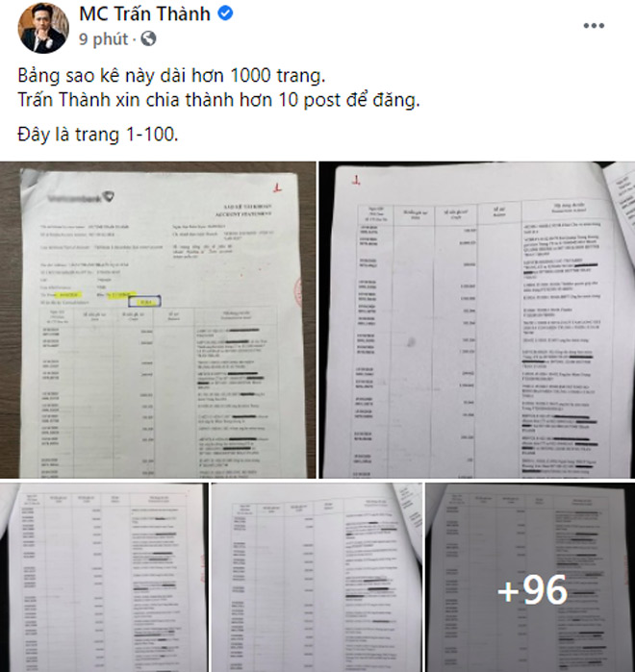Click the blue verified badge
Viewport: 635px width, 672px height.
[225, 13]
